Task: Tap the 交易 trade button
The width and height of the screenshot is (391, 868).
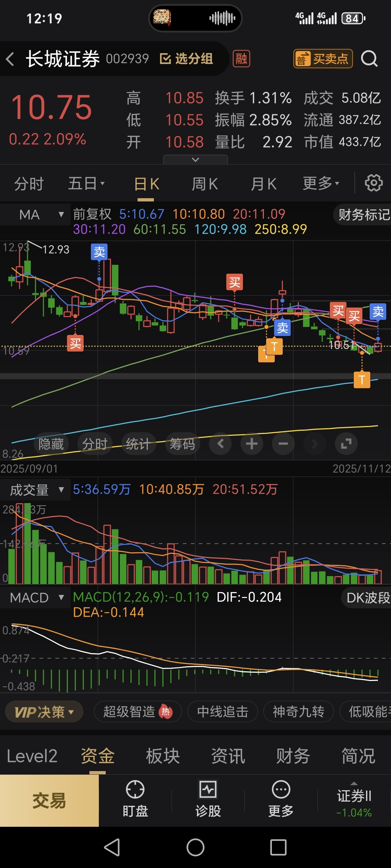Action: (49, 801)
